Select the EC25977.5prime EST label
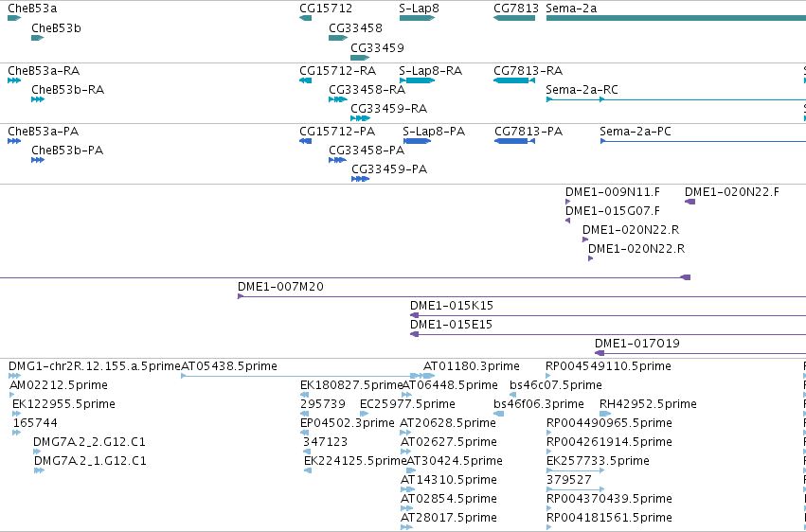This screenshot has width=806, height=532. coord(407,404)
